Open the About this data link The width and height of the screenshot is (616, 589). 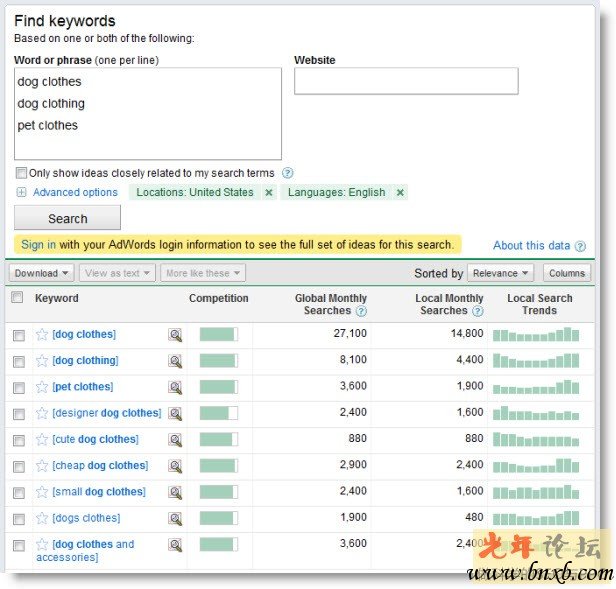pyautogui.click(x=531, y=246)
